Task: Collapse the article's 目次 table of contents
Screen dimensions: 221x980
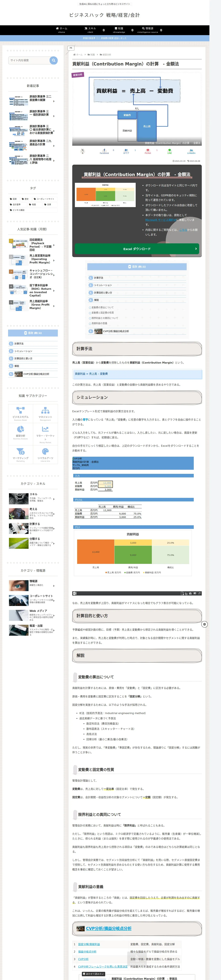Action: (x=137, y=267)
